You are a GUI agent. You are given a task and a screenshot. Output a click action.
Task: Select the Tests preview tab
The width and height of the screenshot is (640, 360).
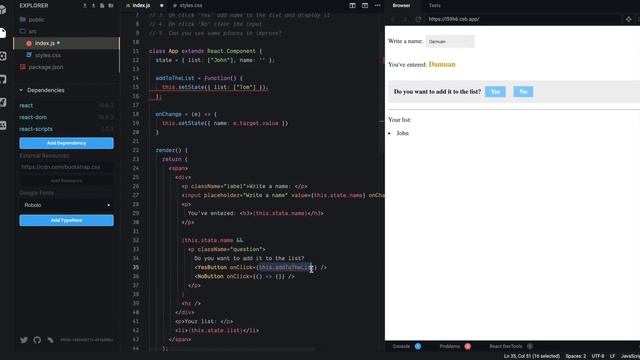click(435, 6)
